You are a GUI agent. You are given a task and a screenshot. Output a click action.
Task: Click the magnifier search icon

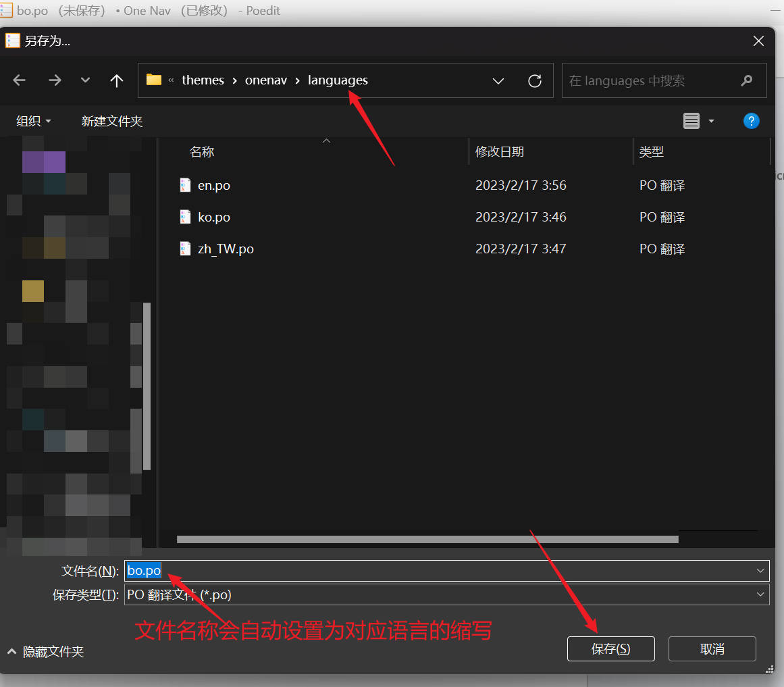[x=746, y=80]
